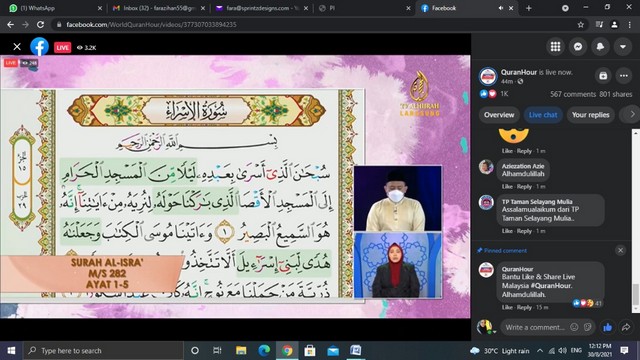Expand the account dropdown arrow
The height and width of the screenshot is (360, 640).
pos(622,47)
